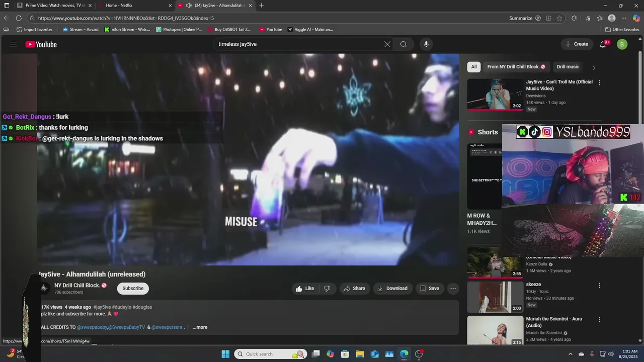The image size is (644, 362).
Task: Open the n3on Stream bookmark
Action: coord(127,30)
